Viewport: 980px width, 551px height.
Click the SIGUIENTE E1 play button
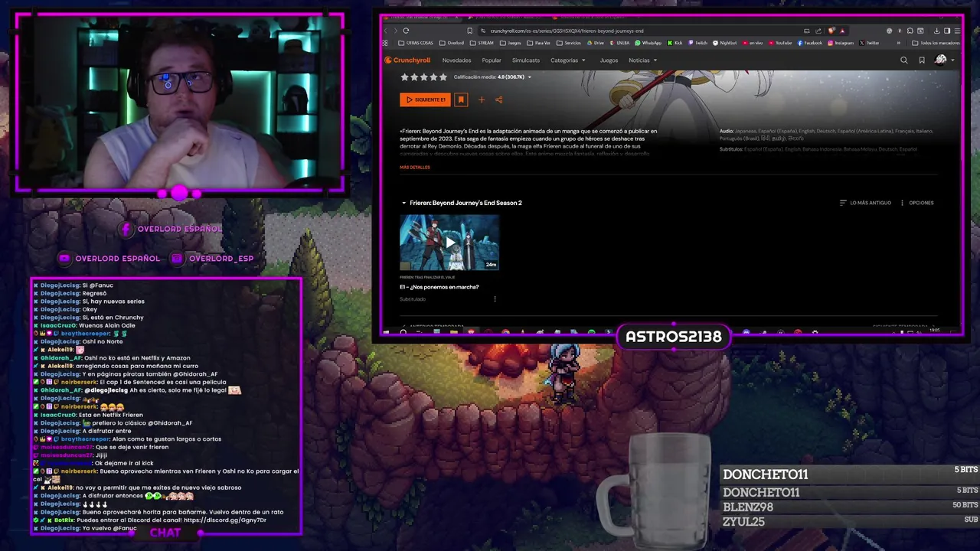[x=425, y=99]
